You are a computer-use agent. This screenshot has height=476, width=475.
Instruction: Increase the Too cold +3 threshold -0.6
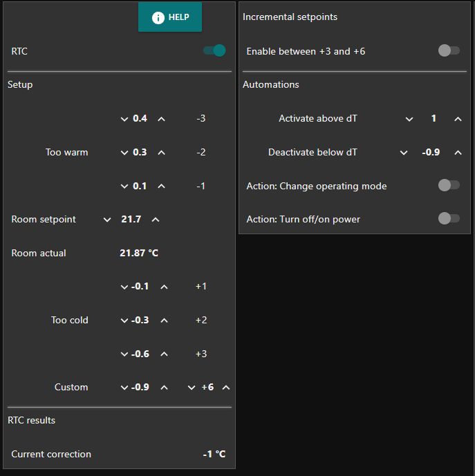tap(164, 354)
